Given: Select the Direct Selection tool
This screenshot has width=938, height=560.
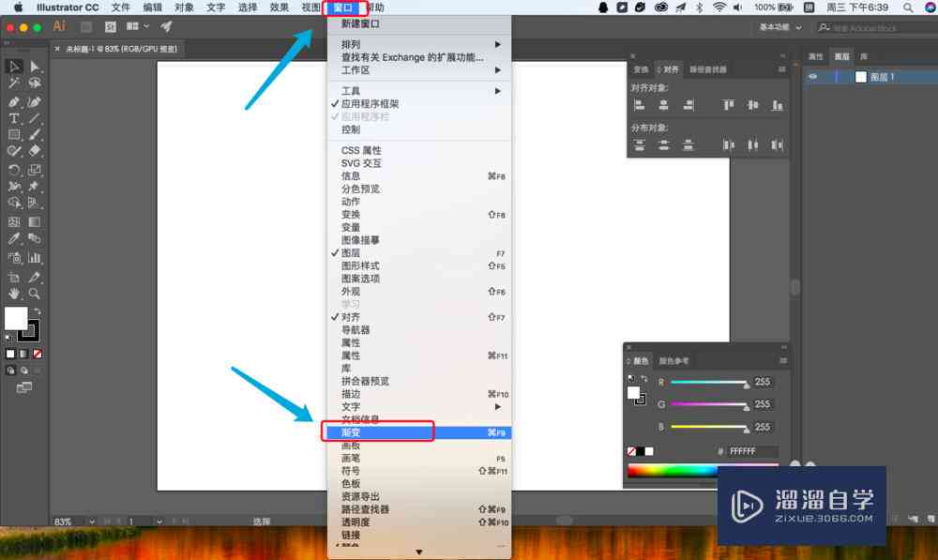Looking at the screenshot, I should (35, 67).
